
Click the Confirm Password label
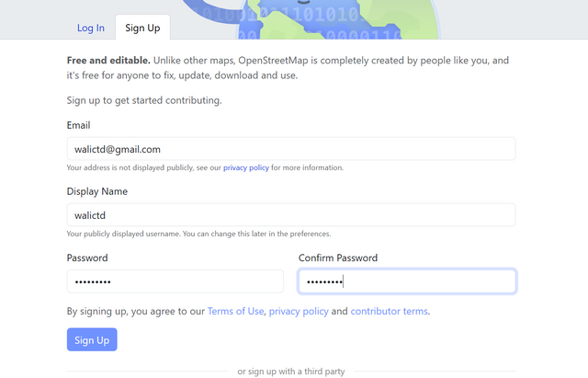coord(338,258)
